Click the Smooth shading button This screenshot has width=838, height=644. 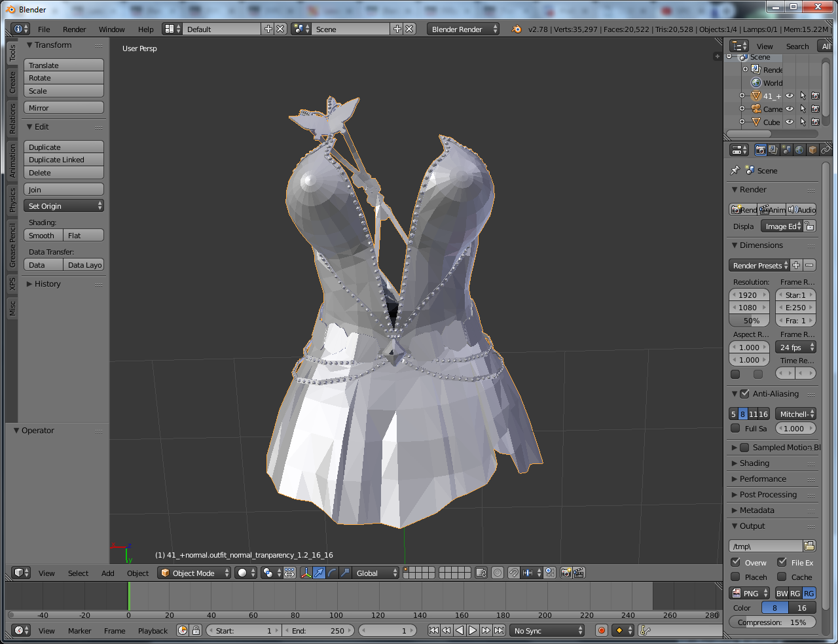pos(44,236)
